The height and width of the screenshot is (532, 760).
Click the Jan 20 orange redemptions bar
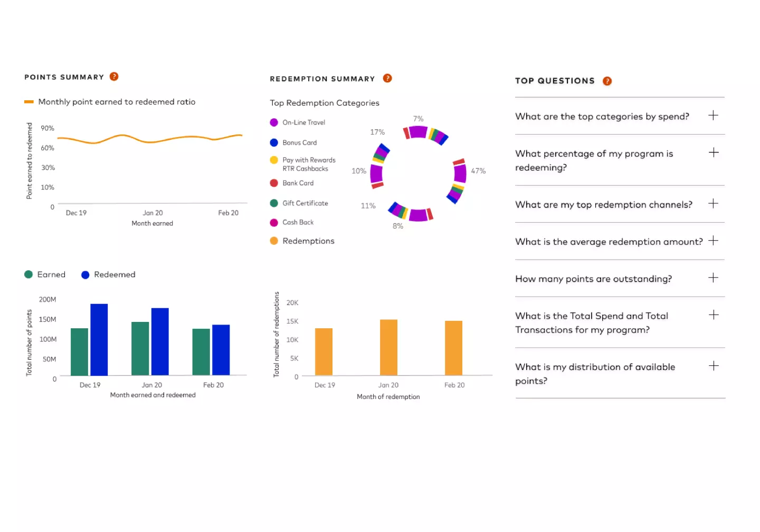tap(388, 347)
